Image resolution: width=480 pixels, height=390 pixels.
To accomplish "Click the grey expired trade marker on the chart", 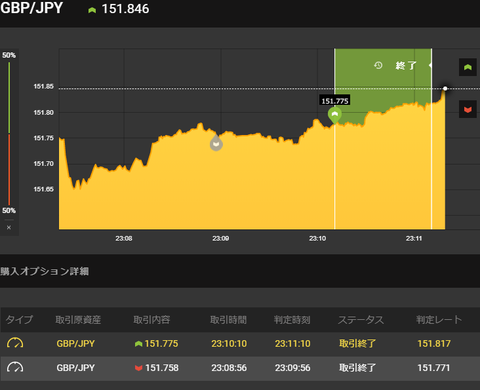I will pyautogui.click(x=216, y=143).
